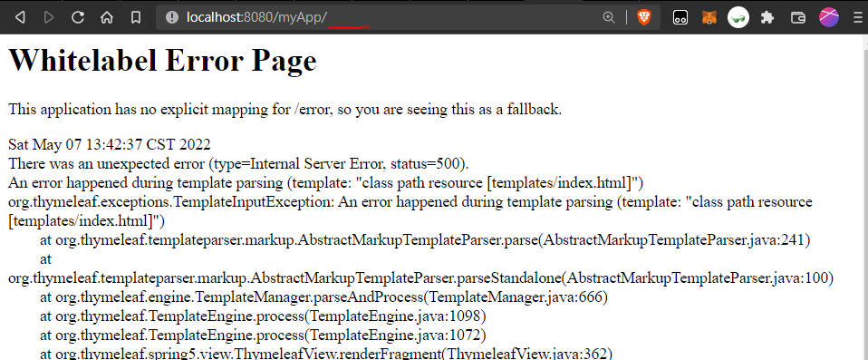This screenshot has width=868, height=360.
Task: Open the round green sunglasses extension
Action: pyautogui.click(x=738, y=18)
